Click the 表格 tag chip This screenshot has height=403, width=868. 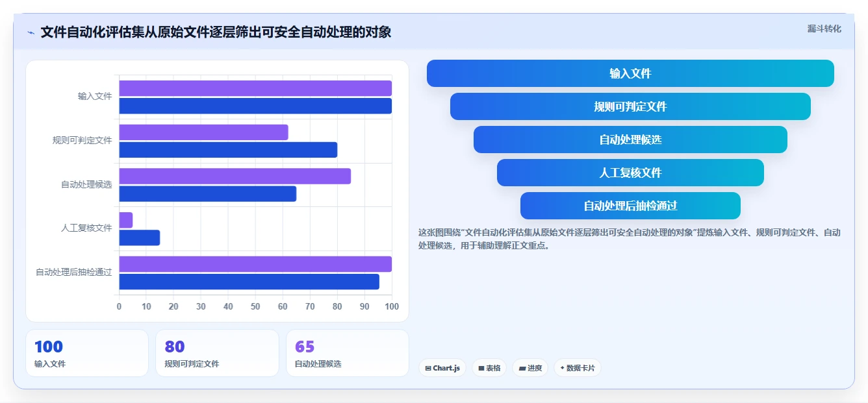tap(489, 368)
